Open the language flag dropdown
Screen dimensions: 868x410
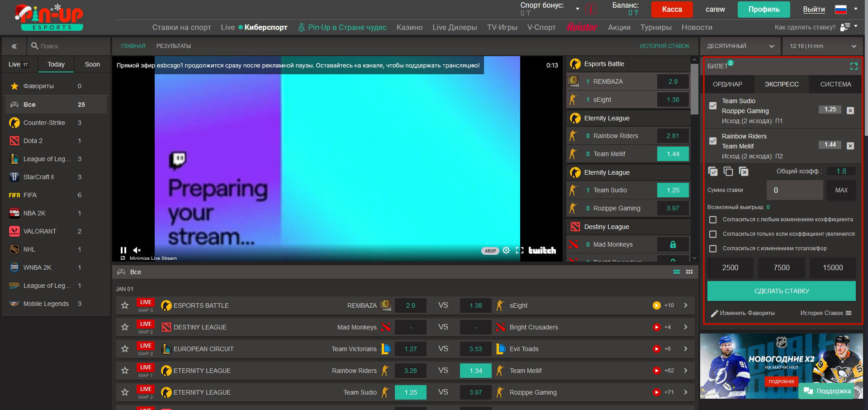pos(846,9)
